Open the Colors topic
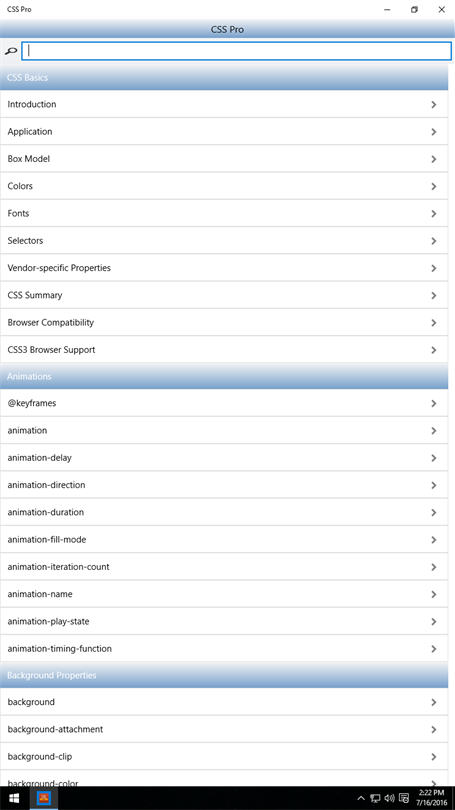The width and height of the screenshot is (455, 810). click(224, 186)
